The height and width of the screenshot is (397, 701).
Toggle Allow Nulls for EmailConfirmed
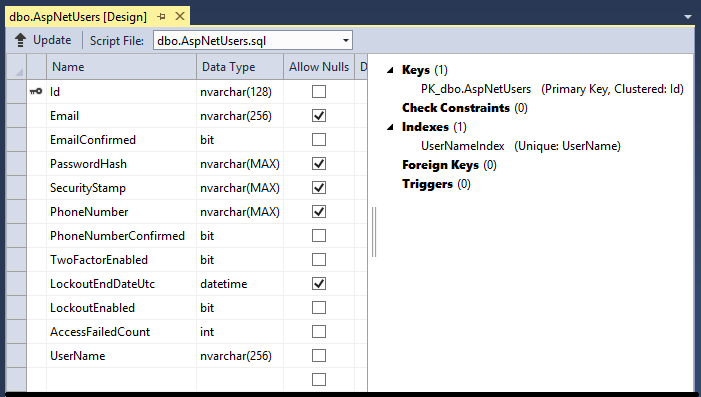tap(319, 139)
